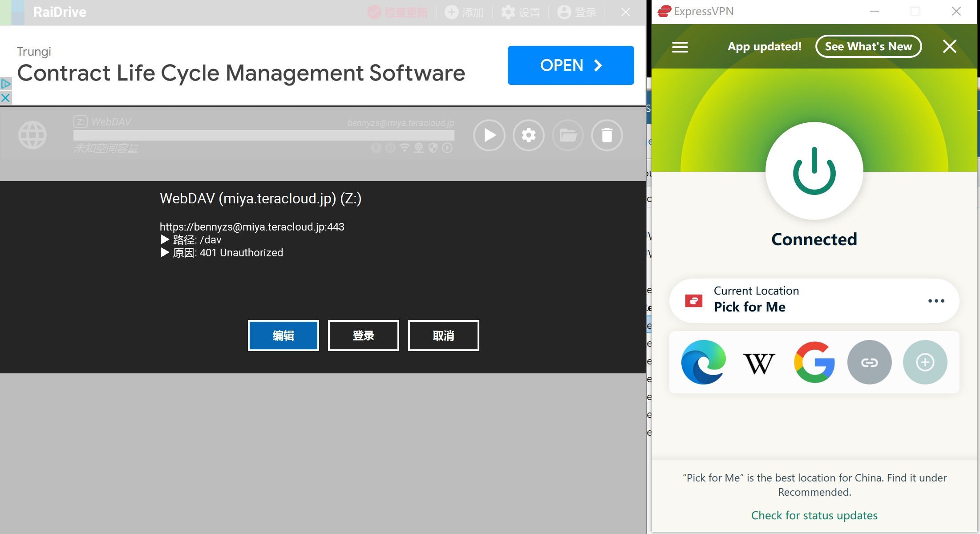
Task: Open Wikipedia shortcut in ExpressVPN
Action: [759, 363]
